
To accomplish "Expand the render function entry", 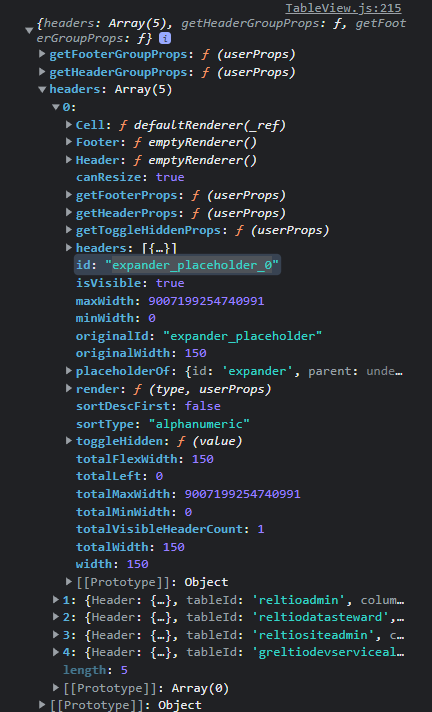I will pos(69,389).
